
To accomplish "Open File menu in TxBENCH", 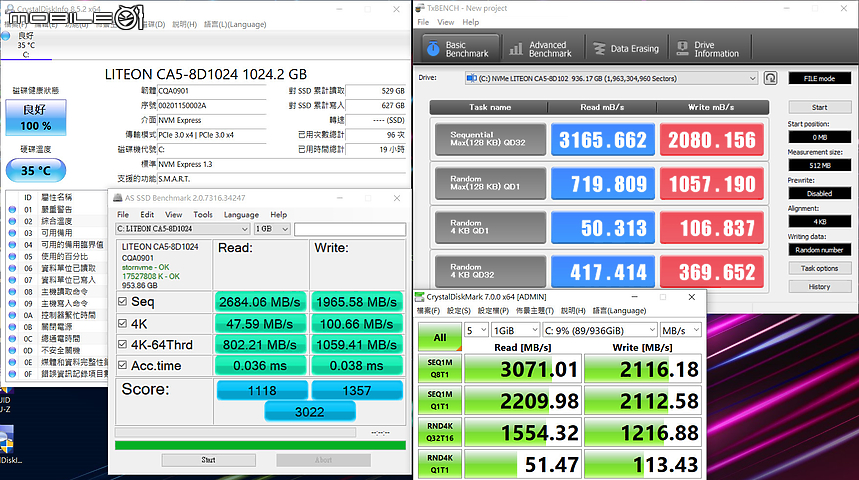I will pyautogui.click(x=423, y=22).
